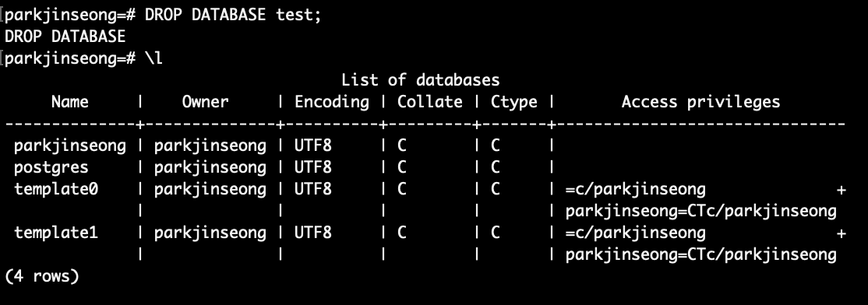The width and height of the screenshot is (868, 305).
Task: Click parkjinseong=CTc/parkjinseong under template1
Action: pyautogui.click(x=700, y=254)
